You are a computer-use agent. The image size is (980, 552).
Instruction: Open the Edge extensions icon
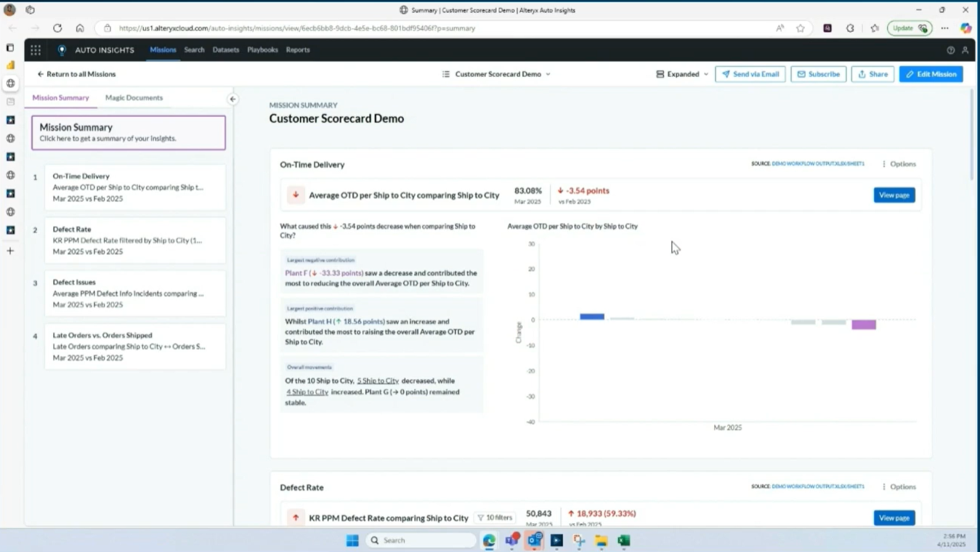click(850, 28)
